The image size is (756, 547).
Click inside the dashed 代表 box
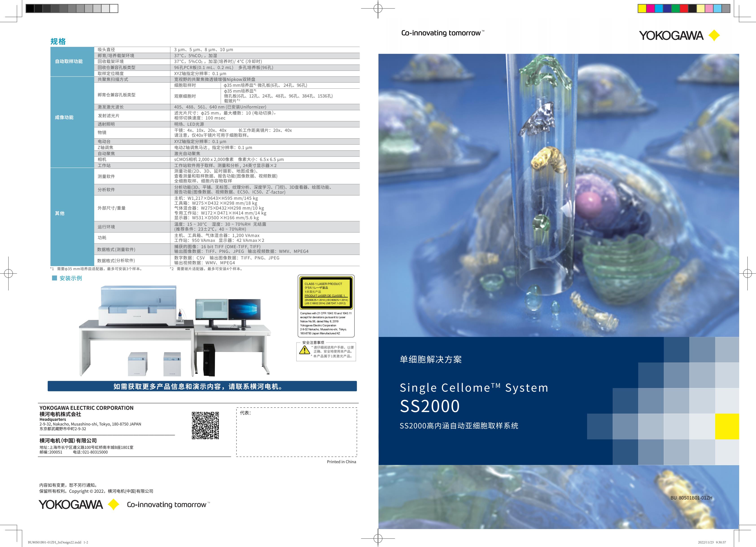click(297, 432)
